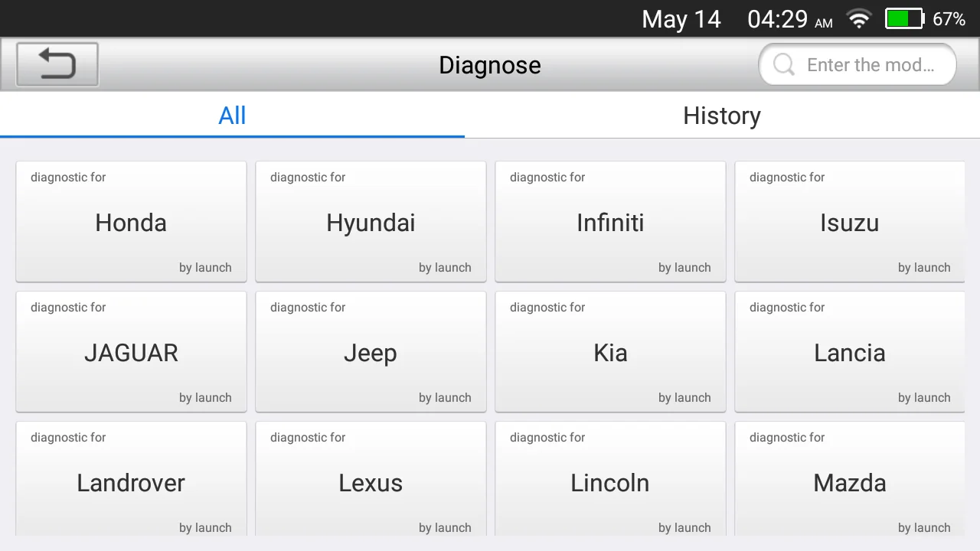Pick the Kia diagnostic tile
The image size is (980, 551).
610,351
